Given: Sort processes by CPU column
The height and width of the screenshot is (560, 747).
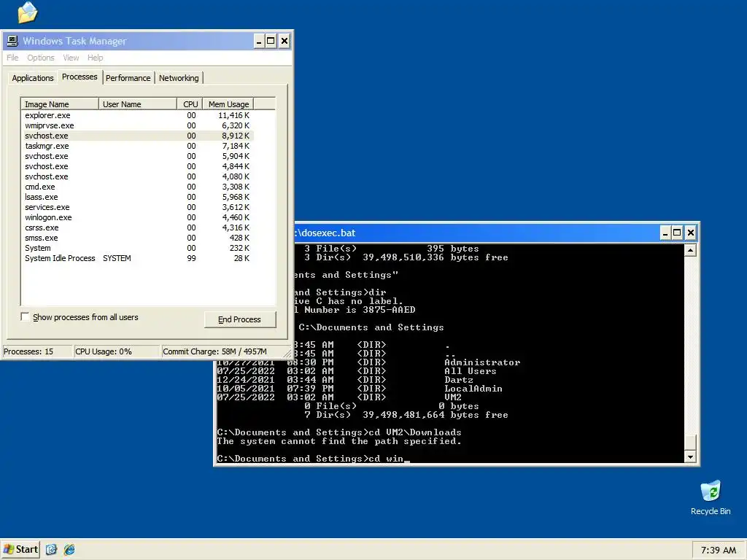Looking at the screenshot, I should [190, 104].
